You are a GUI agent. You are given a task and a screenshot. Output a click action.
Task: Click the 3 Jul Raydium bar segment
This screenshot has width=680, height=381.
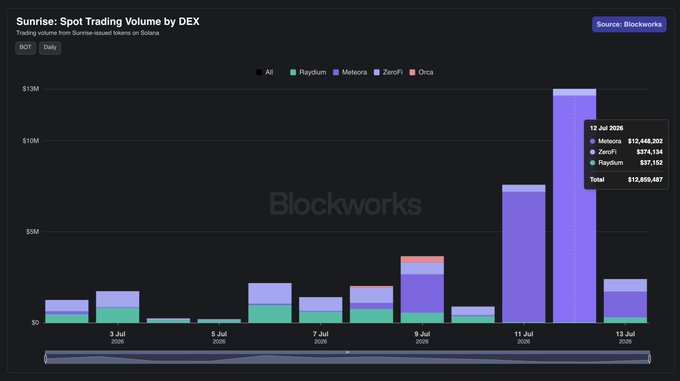tap(118, 315)
